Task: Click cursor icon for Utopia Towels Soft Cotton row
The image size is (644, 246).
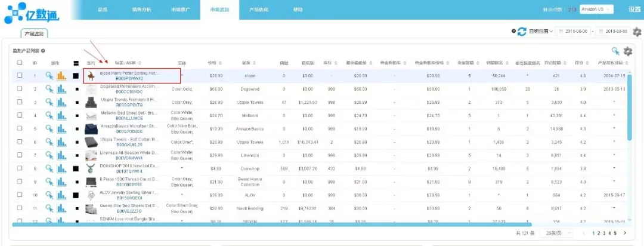Action: (x=49, y=142)
